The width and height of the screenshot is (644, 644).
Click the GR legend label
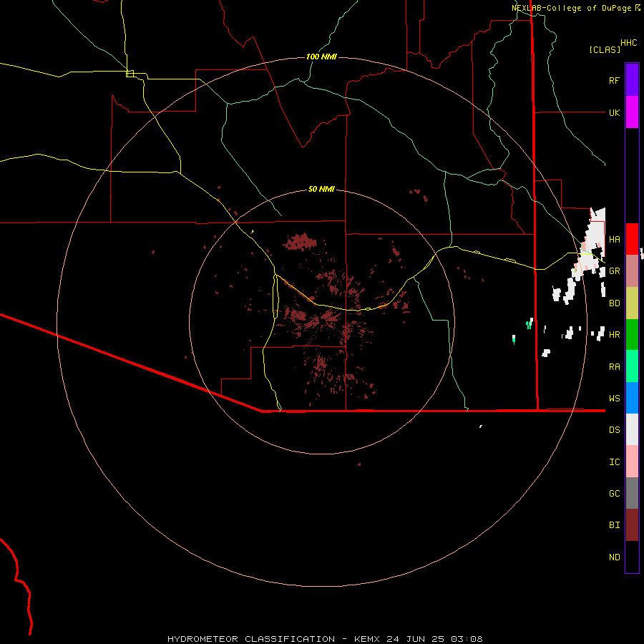pyautogui.click(x=614, y=271)
